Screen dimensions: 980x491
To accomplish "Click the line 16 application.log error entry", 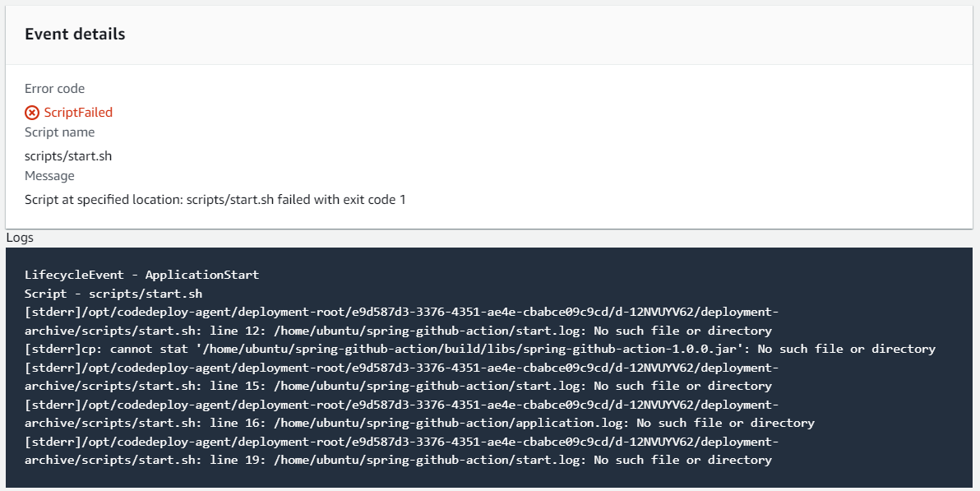I will pyautogui.click(x=419, y=423).
